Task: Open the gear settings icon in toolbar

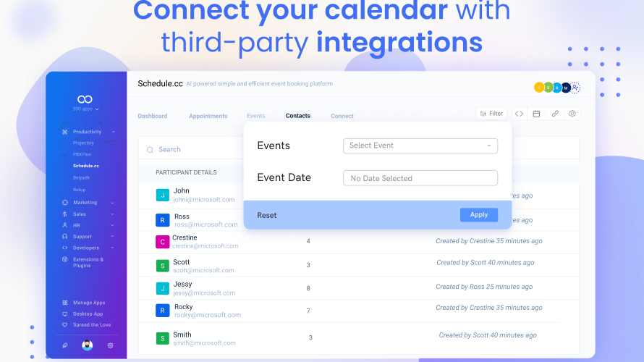Action: 572,114
